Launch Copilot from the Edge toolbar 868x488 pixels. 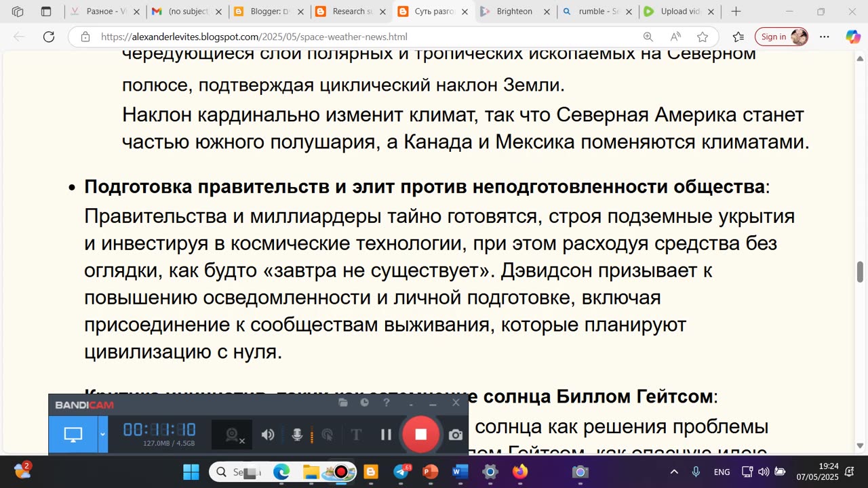852,37
